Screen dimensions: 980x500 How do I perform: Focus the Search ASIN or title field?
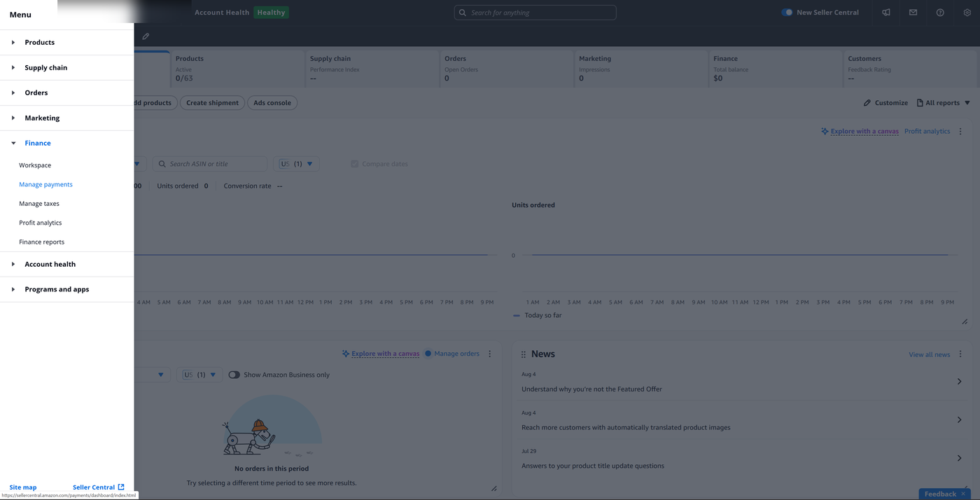tap(210, 164)
